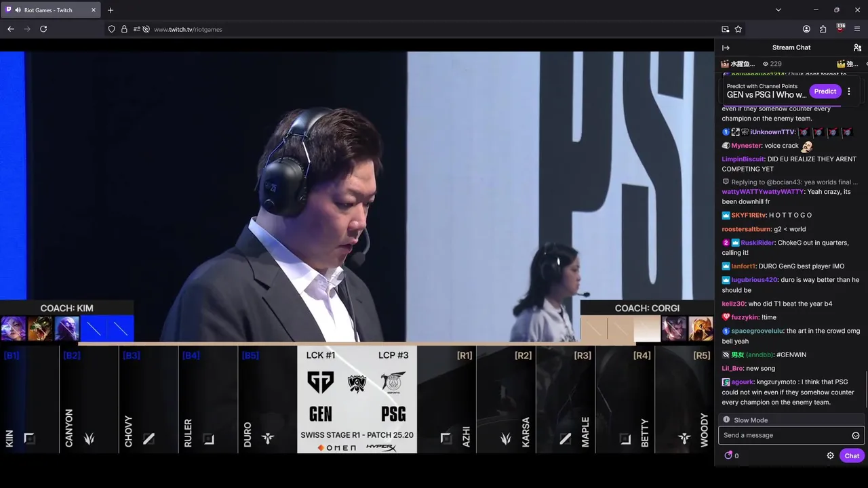Click the PSG team logo in stream
Viewport: 868px width, 488px height.
click(x=393, y=382)
